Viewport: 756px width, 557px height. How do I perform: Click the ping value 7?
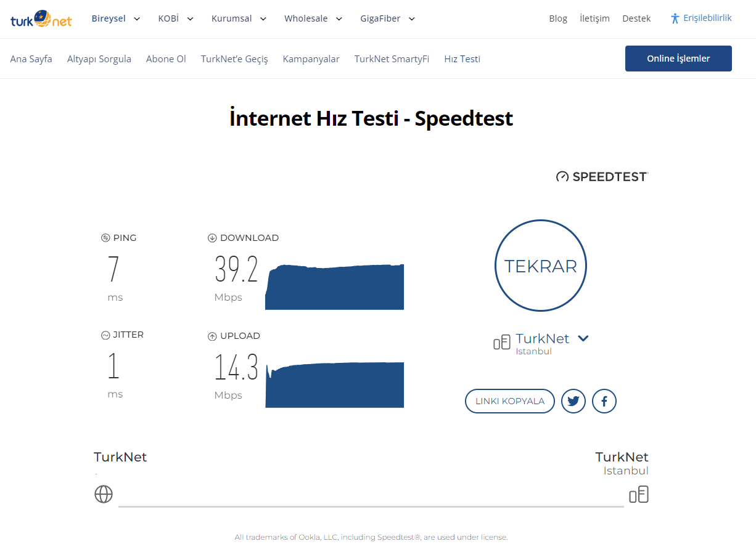coord(113,269)
